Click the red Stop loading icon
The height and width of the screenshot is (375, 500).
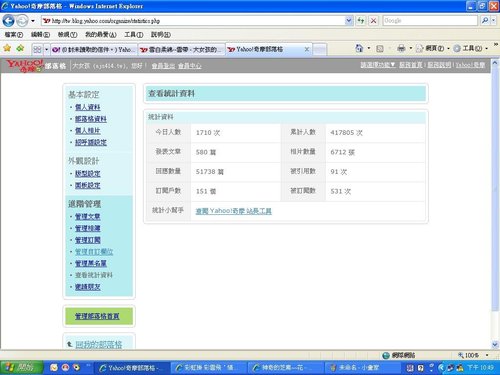pos(374,21)
